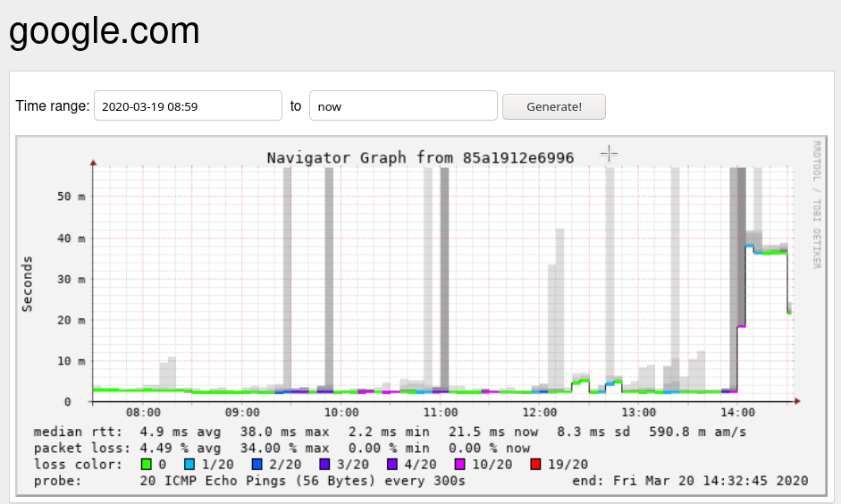Click the 'loss color:' label
Screen dimensions: 841x504
tap(79, 465)
